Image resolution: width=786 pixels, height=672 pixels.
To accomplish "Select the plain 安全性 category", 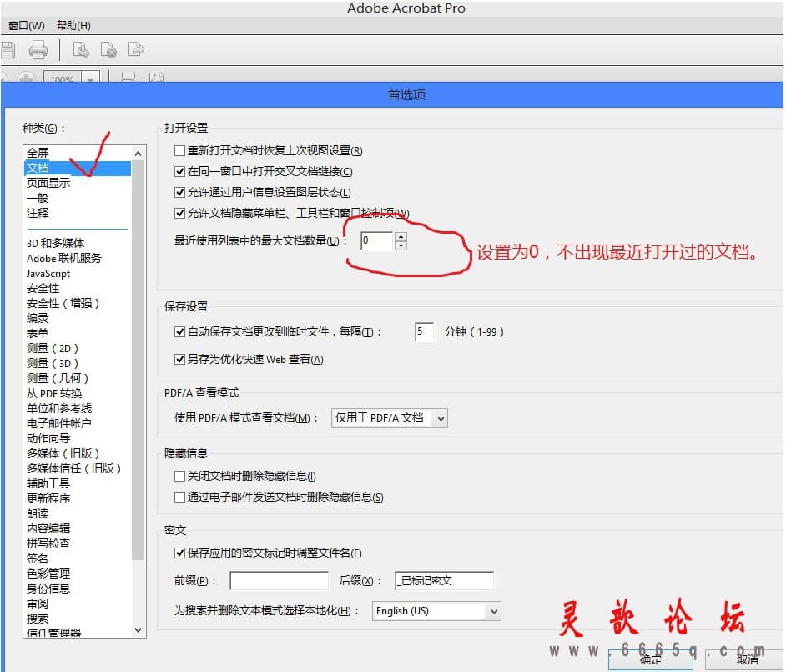I will pyautogui.click(x=43, y=288).
